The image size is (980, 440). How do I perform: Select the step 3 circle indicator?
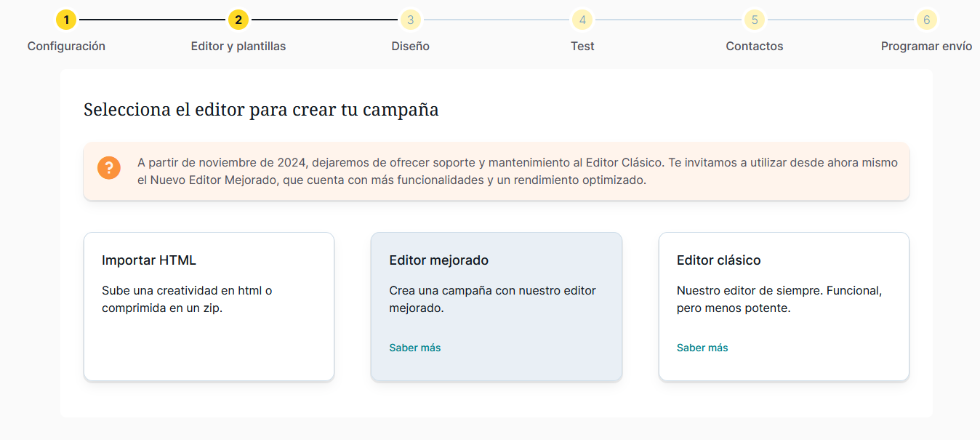coord(410,20)
